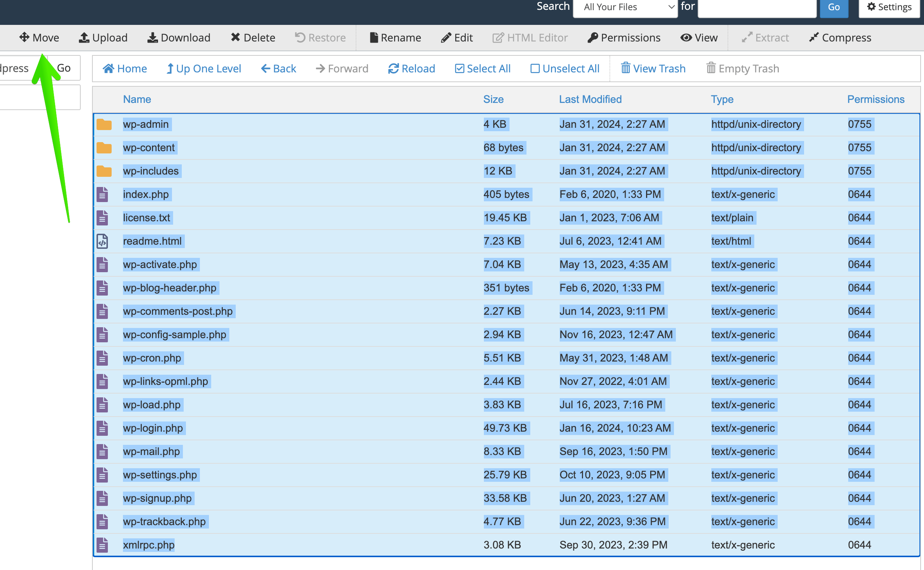The height and width of the screenshot is (570, 924).
Task: Open View Trash bin
Action: (653, 68)
